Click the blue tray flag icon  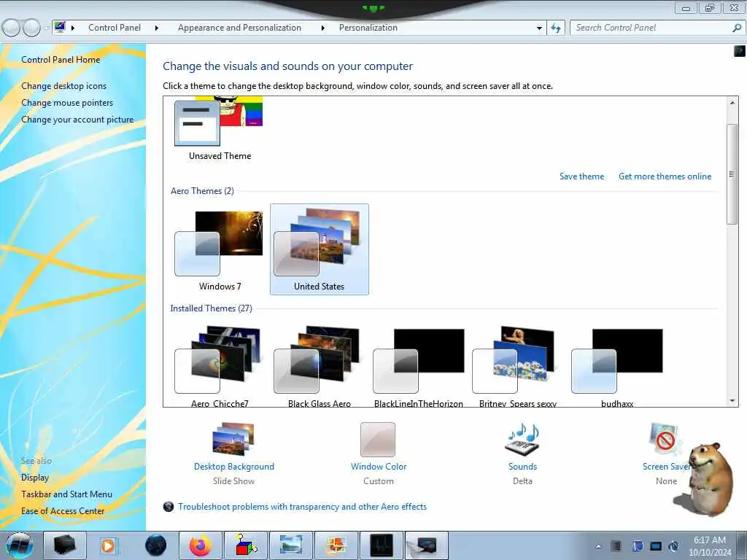click(637, 546)
